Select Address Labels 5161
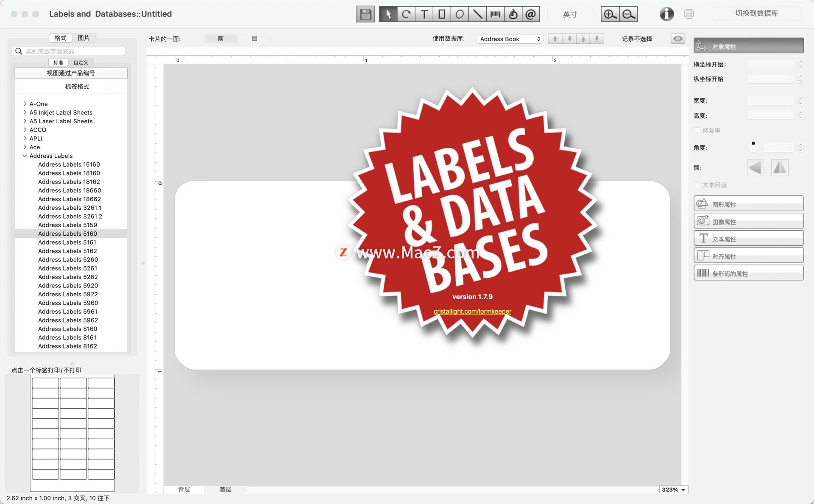This screenshot has height=504, width=814. coord(67,242)
